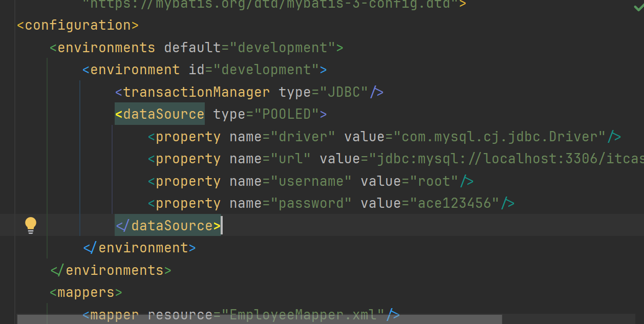Click the yellow light bulb intention icon
This screenshot has width=644, height=324.
tap(31, 225)
